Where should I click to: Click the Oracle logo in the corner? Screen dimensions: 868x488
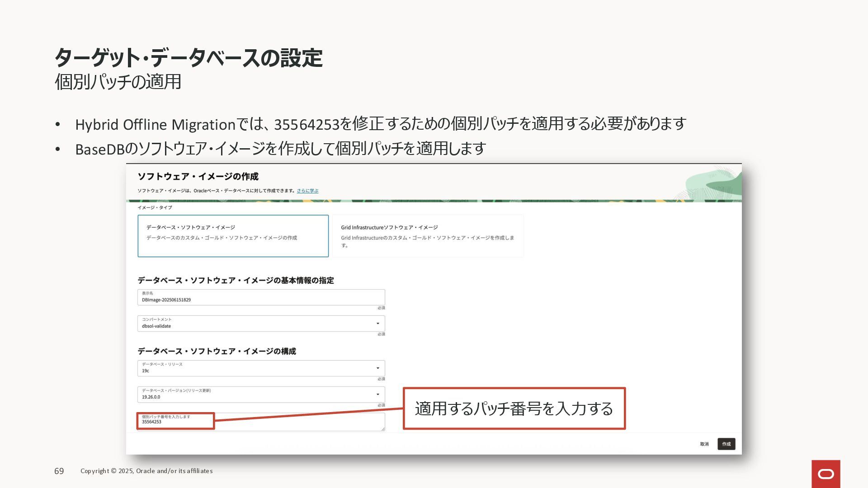(826, 474)
